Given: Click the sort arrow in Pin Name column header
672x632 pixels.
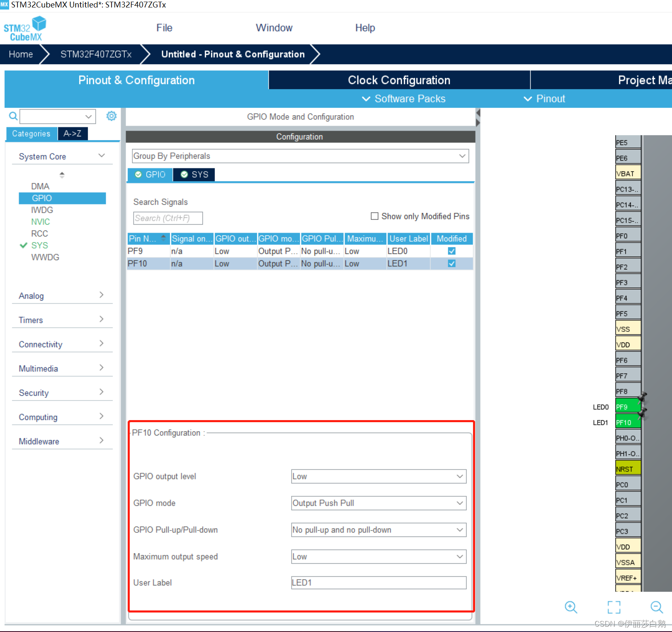Looking at the screenshot, I should 163,238.
